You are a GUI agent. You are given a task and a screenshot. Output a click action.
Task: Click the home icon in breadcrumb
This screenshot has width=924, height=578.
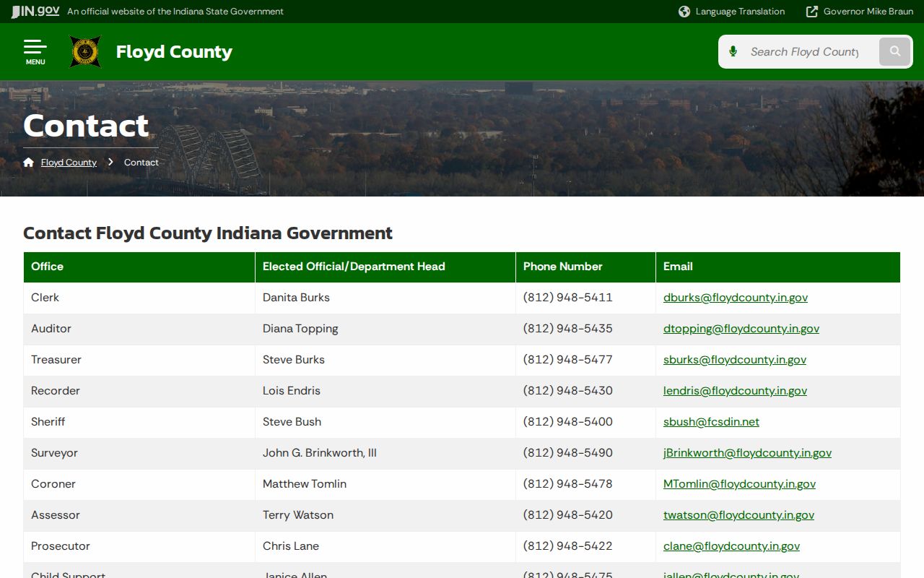29,162
